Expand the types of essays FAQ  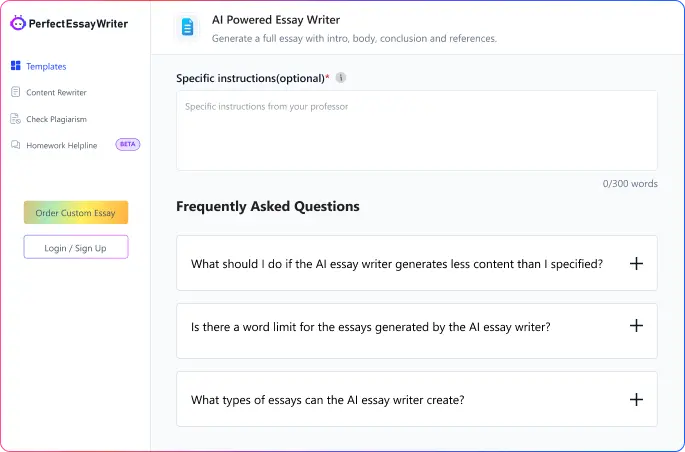636,399
